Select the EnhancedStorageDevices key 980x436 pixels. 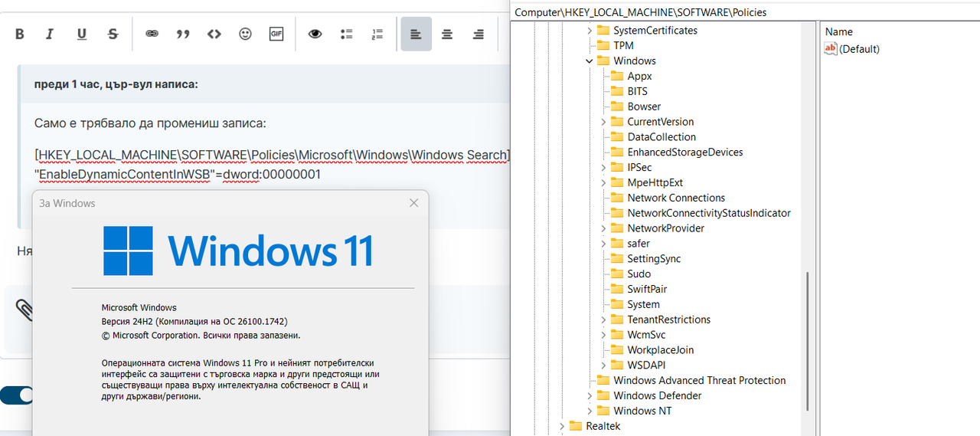[685, 152]
